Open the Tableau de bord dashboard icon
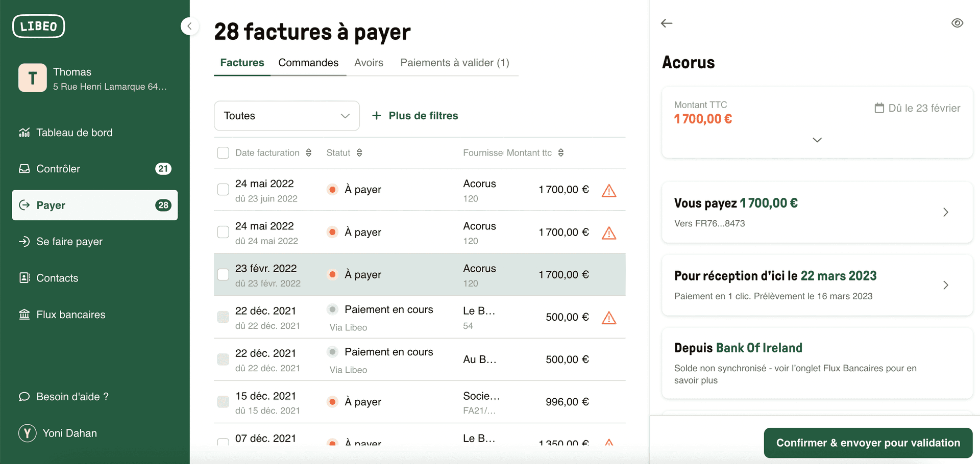980x464 pixels. (24, 133)
